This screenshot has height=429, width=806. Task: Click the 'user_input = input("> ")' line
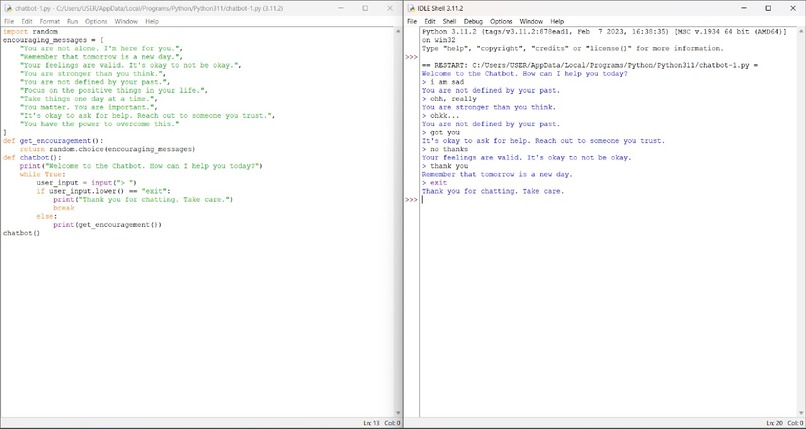click(x=86, y=182)
